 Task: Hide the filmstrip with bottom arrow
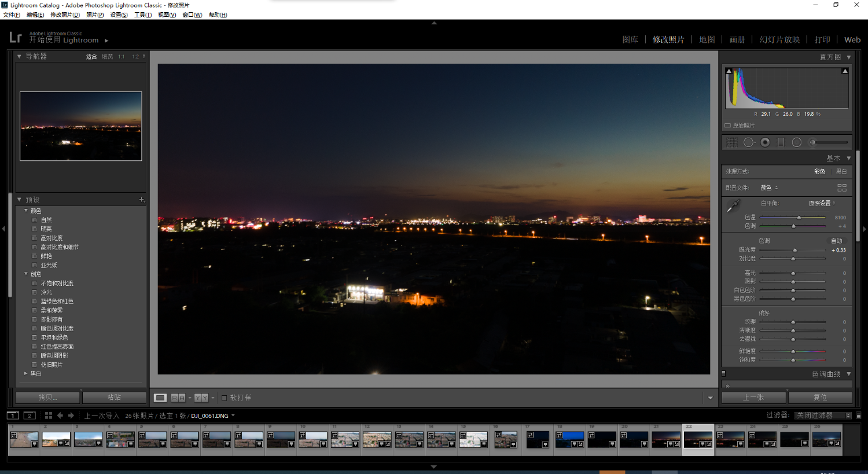(434, 466)
